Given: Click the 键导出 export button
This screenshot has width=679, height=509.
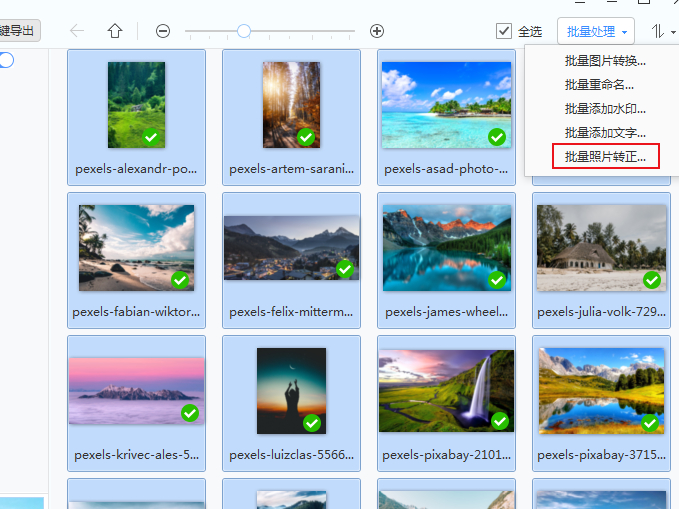Looking at the screenshot, I should tap(20, 31).
